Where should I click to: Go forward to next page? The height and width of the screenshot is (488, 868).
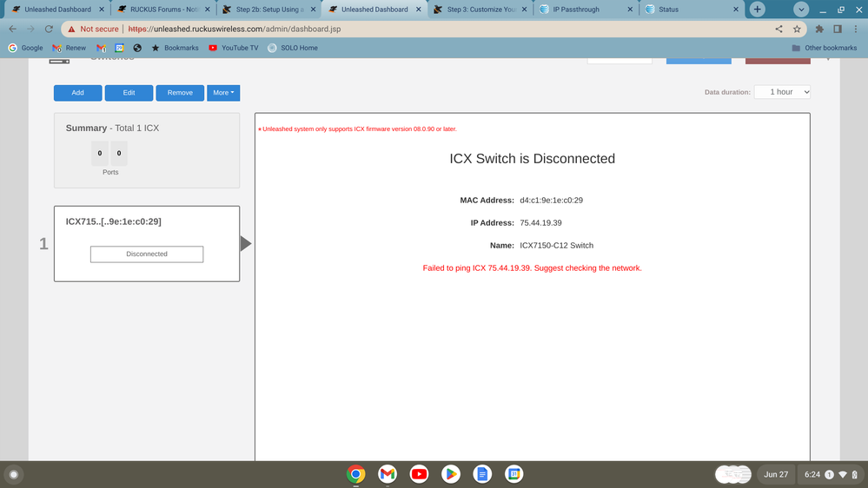click(30, 29)
